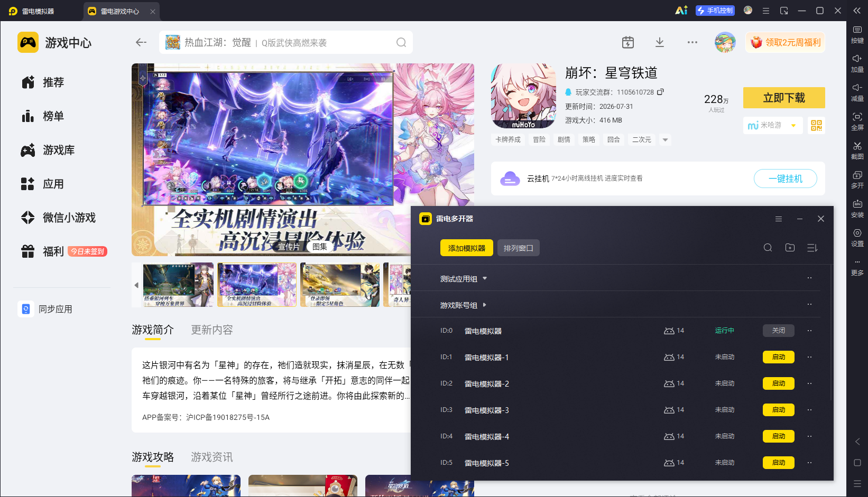Image resolution: width=868 pixels, height=497 pixels.
Task: Open the 按键 key mapping tool
Action: pyautogui.click(x=857, y=35)
